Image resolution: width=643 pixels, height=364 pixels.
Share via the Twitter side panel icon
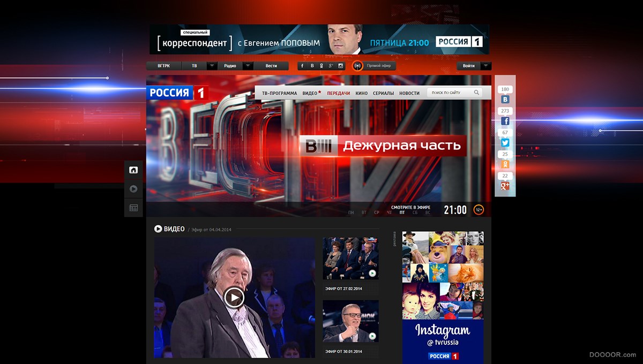click(x=505, y=143)
